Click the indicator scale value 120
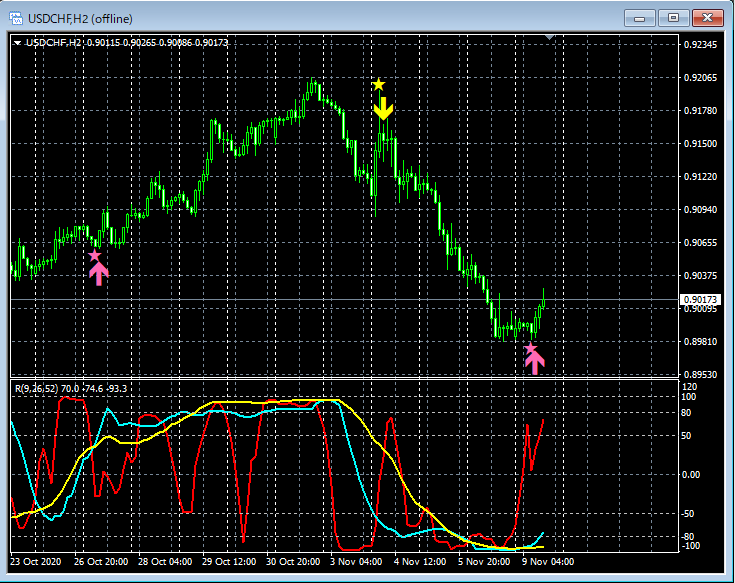Screen dimensions: 735x583 pyautogui.click(x=690, y=387)
